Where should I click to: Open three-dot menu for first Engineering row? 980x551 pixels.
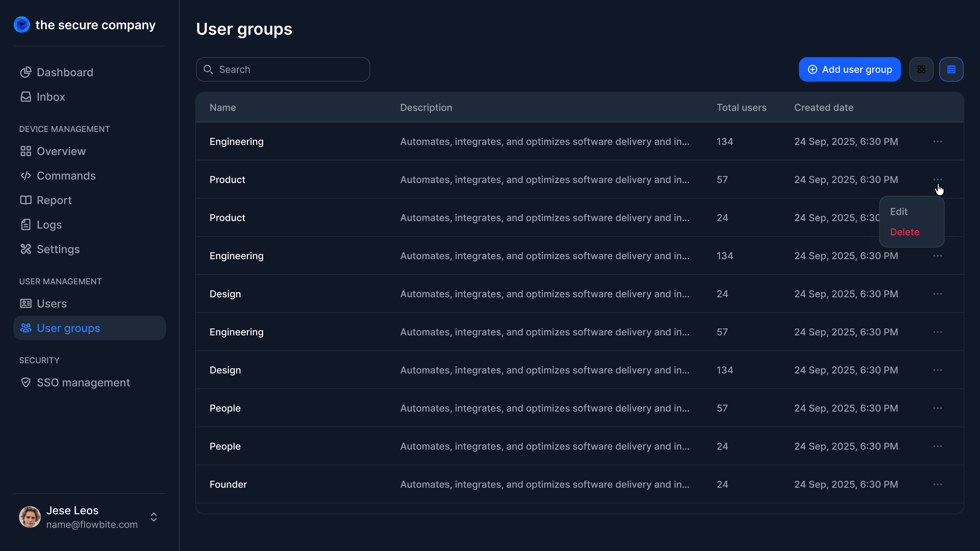(937, 141)
